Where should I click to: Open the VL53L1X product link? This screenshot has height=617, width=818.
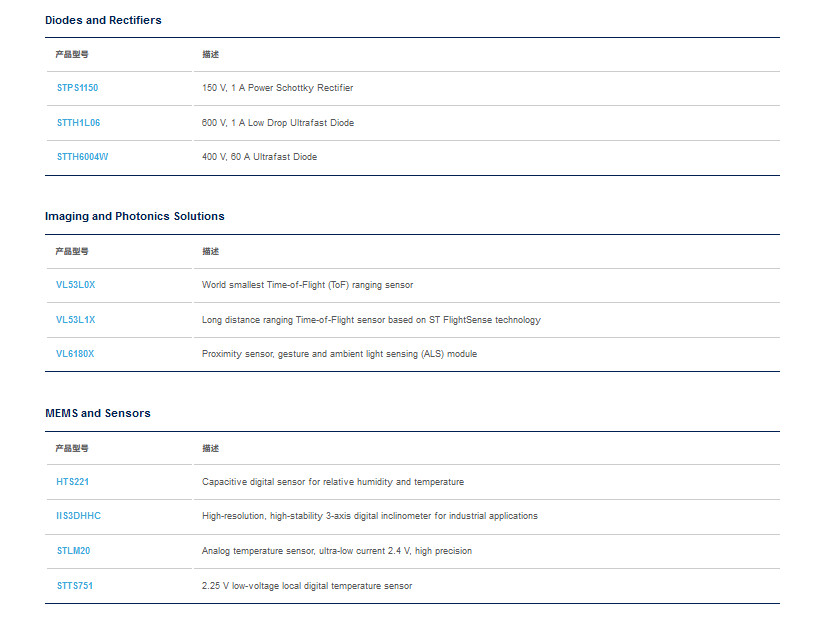(76, 320)
